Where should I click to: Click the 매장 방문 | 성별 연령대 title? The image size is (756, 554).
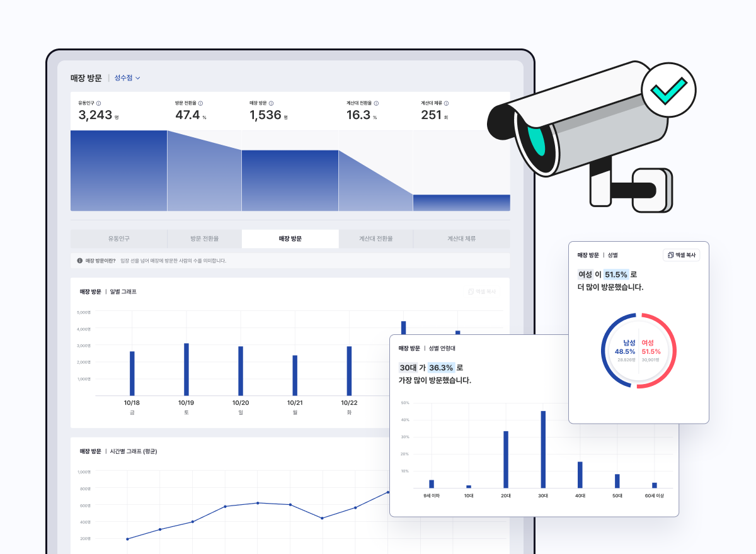tap(427, 348)
